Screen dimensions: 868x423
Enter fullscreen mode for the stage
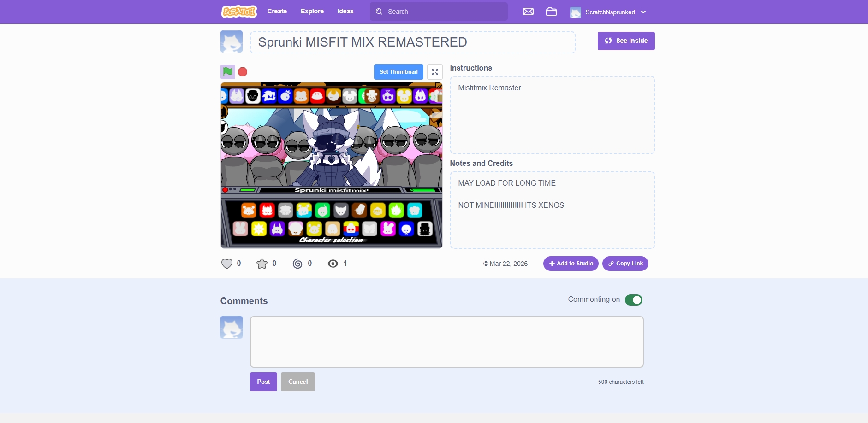(x=435, y=72)
